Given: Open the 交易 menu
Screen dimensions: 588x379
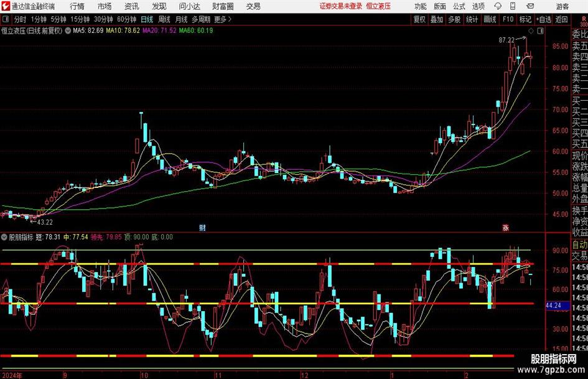Looking at the screenshot, I should (x=253, y=6).
